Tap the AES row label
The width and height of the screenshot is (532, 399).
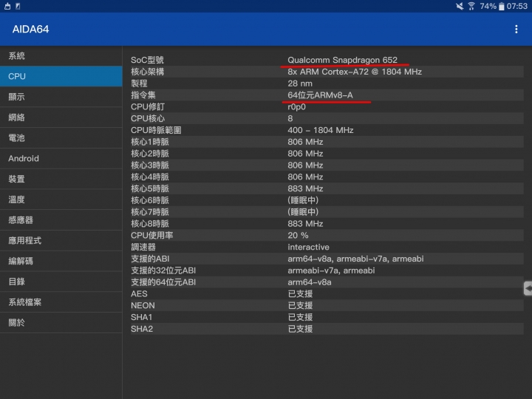click(139, 294)
